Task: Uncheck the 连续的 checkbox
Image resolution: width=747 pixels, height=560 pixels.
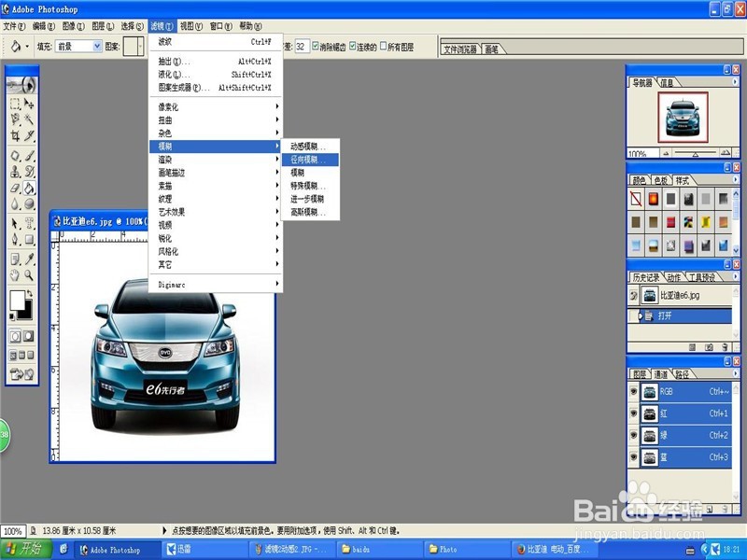Action: (x=353, y=46)
